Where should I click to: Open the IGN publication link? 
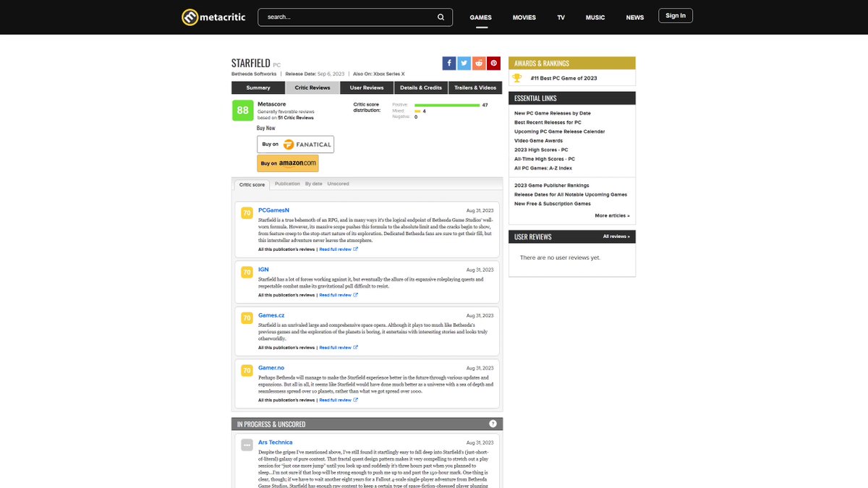[263, 269]
